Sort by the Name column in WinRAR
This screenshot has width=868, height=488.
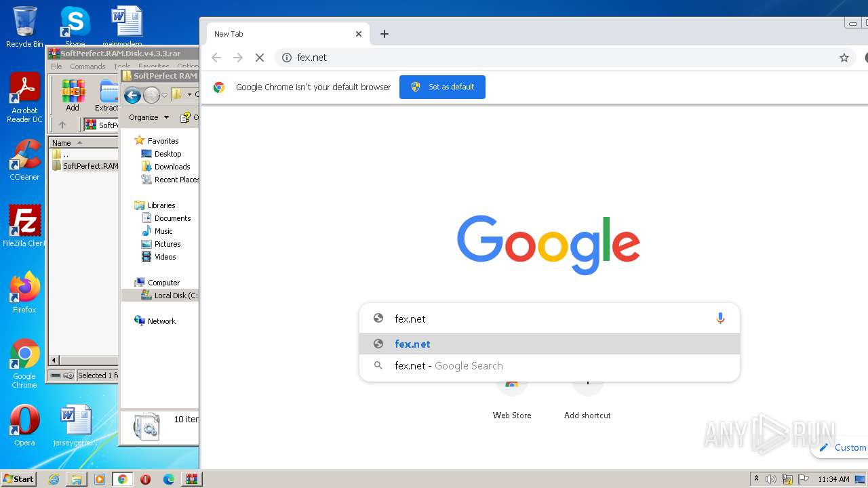[83, 143]
